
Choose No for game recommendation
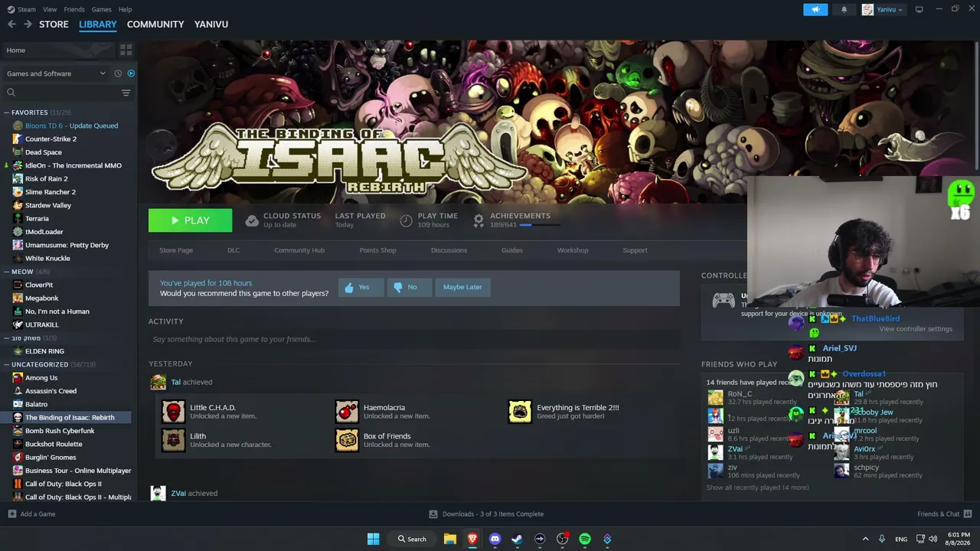410,287
